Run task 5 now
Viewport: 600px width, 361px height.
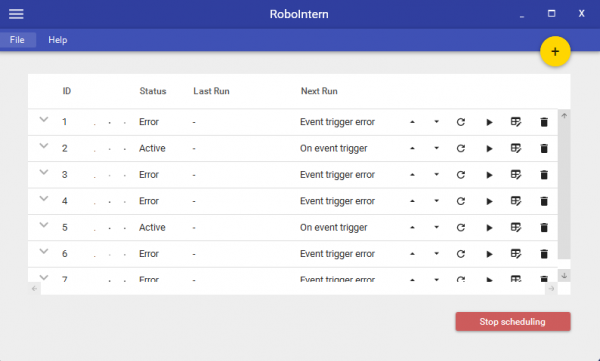coord(489,228)
